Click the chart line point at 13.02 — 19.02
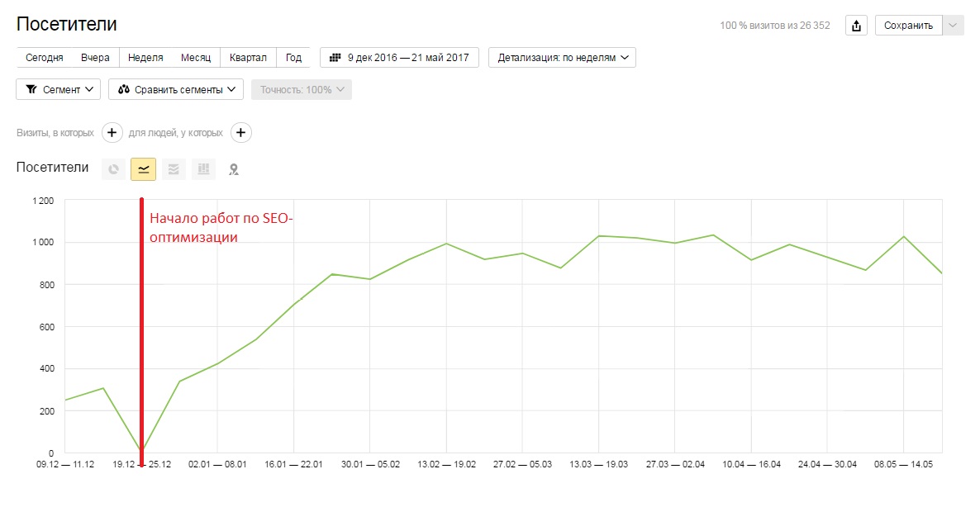The image size is (980, 507). 446,244
